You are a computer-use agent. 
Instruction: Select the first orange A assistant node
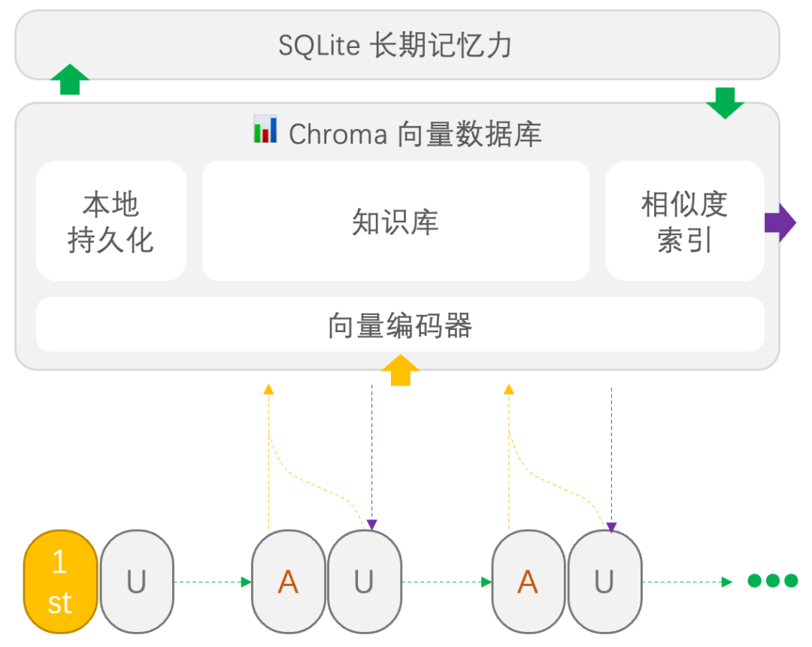289,582
